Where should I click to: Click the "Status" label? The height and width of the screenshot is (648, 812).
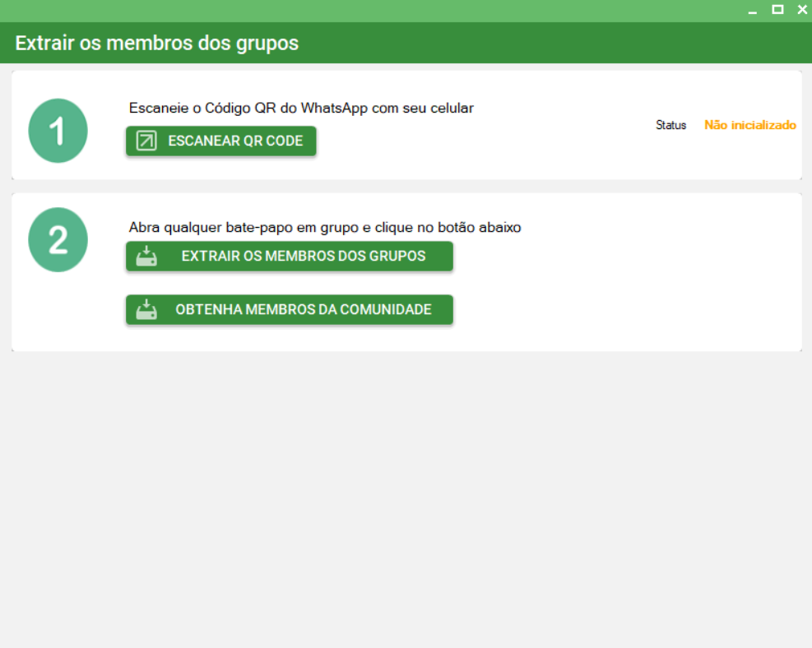[x=670, y=125]
